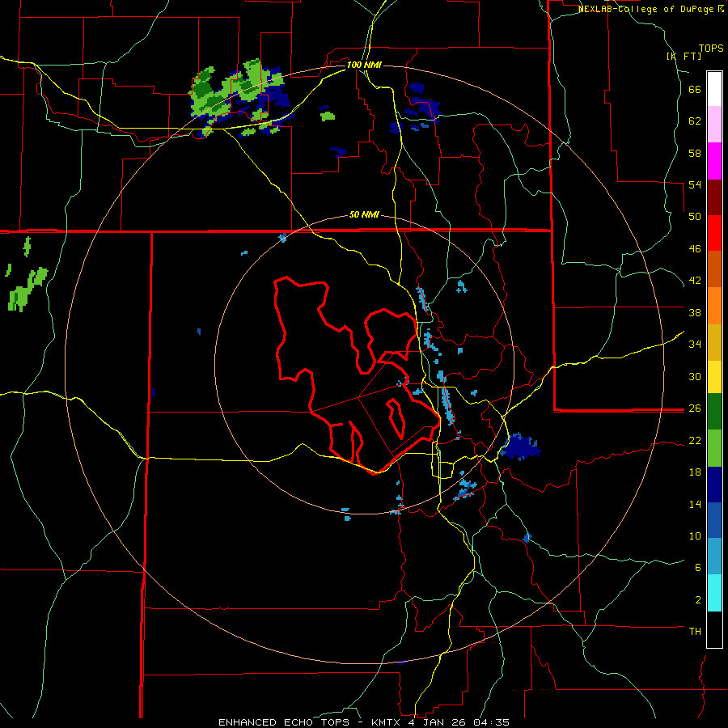Select the "22" legend value
This screenshot has width=728, height=728.
click(x=695, y=440)
